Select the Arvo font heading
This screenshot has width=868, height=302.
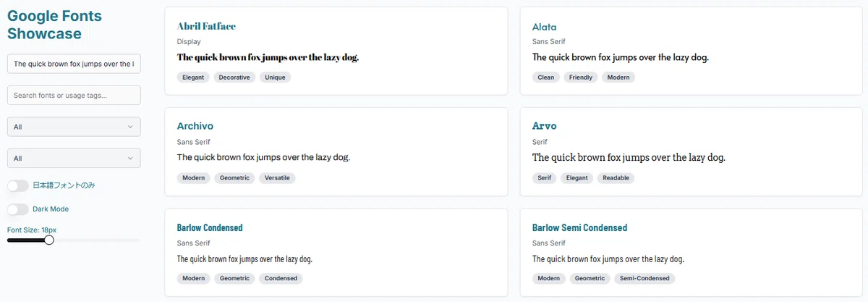(x=545, y=126)
